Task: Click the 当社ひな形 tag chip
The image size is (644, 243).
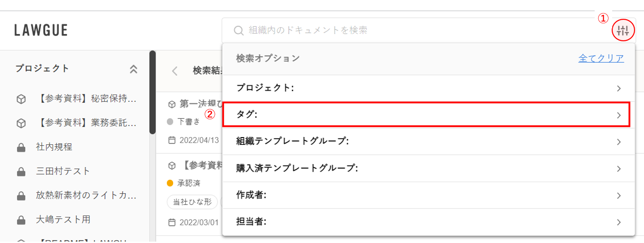Action: point(192,202)
